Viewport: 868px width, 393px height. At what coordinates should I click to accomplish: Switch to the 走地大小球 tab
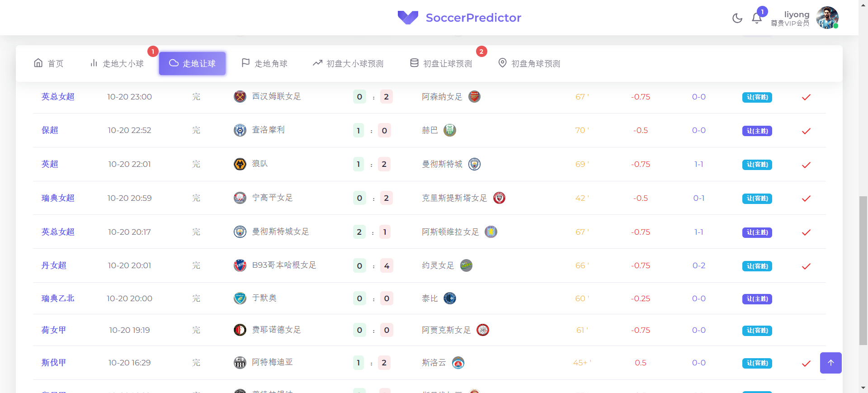[117, 63]
